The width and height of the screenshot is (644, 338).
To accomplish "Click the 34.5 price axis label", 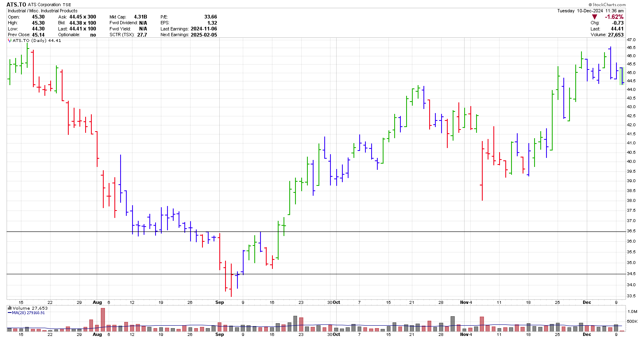I will click(x=631, y=274).
